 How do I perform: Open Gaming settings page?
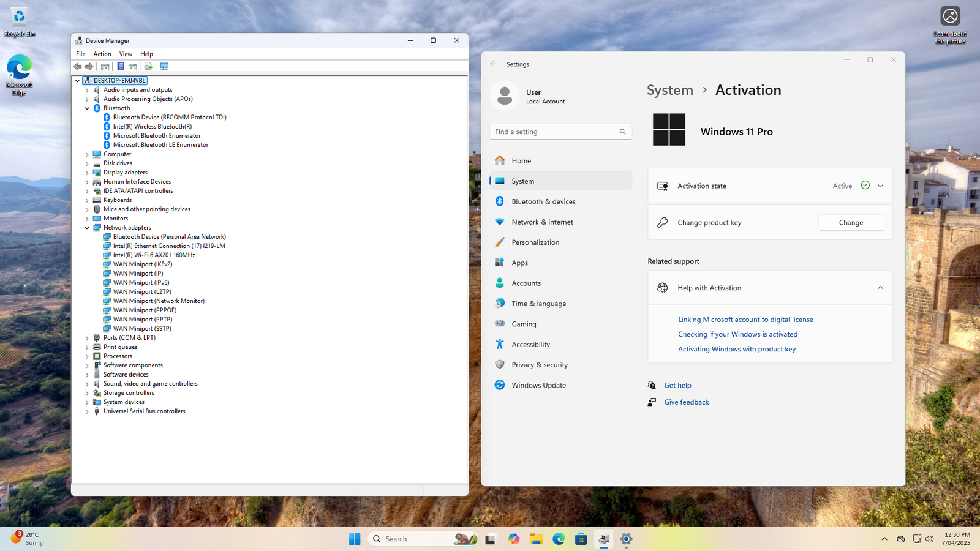click(561, 324)
